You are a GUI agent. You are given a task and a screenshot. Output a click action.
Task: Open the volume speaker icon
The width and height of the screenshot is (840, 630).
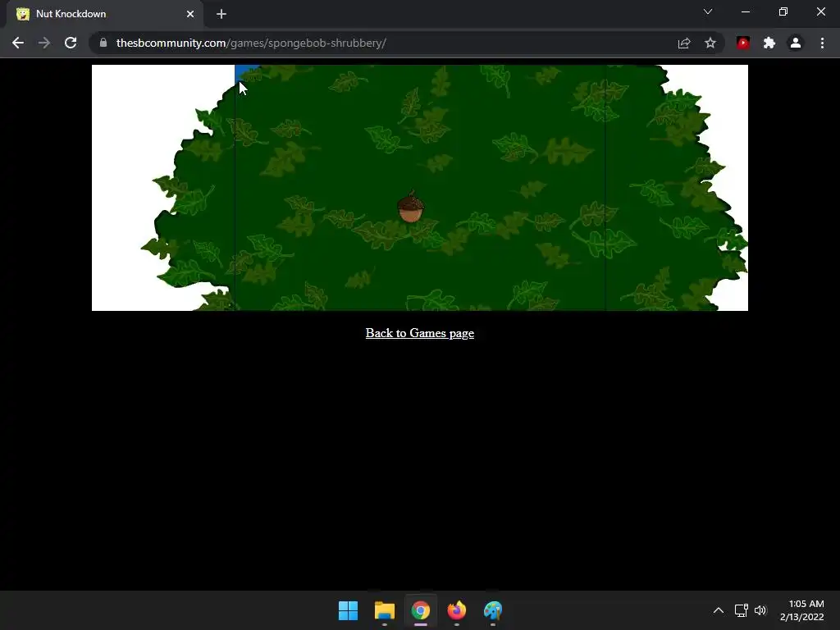760,610
